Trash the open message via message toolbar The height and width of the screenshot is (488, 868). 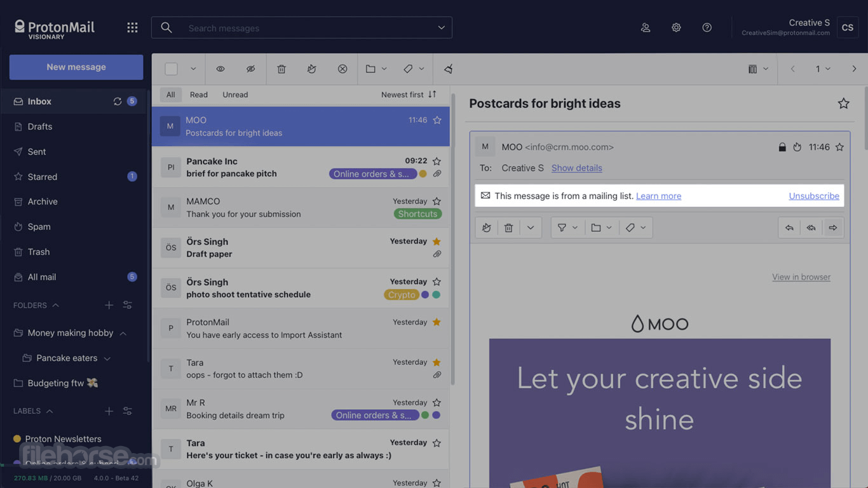tap(508, 227)
